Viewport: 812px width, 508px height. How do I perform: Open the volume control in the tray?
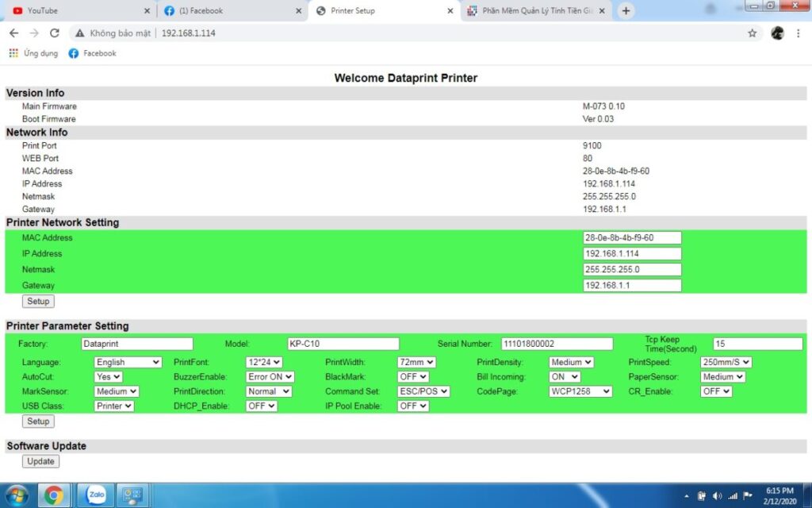click(717, 496)
